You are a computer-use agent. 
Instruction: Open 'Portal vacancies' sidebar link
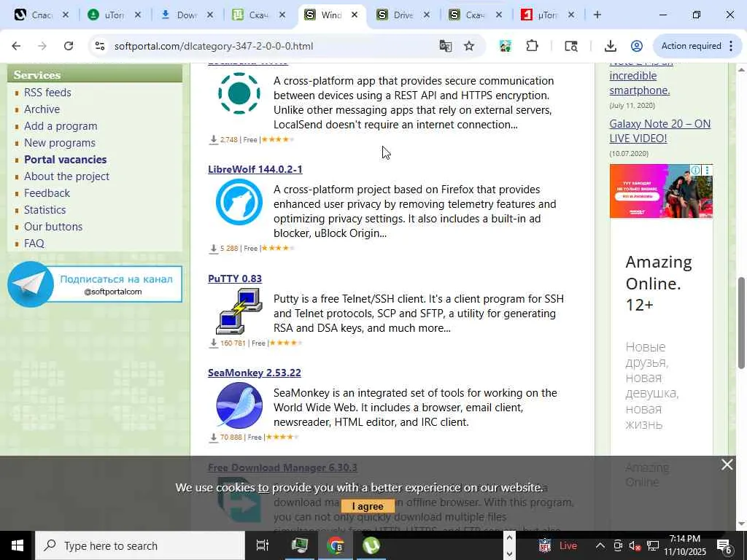[x=65, y=160]
